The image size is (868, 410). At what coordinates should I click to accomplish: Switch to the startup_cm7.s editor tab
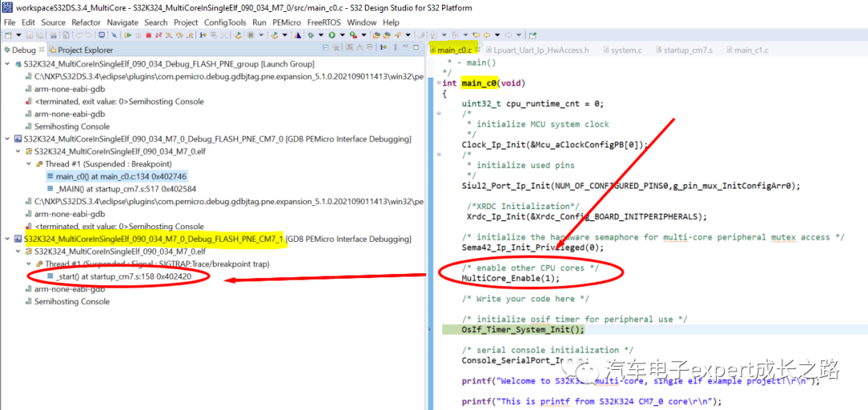pos(684,50)
